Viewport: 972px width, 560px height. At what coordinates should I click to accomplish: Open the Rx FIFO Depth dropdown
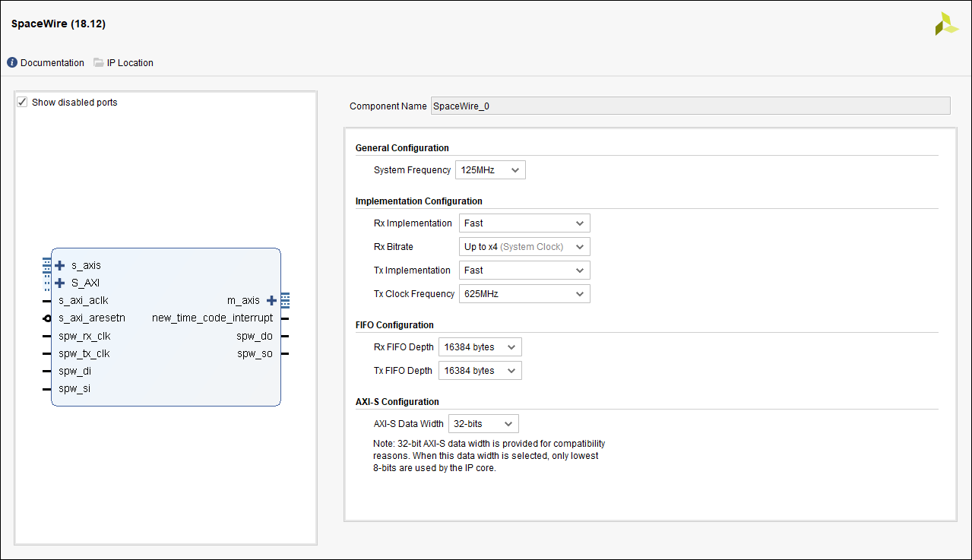(x=480, y=347)
